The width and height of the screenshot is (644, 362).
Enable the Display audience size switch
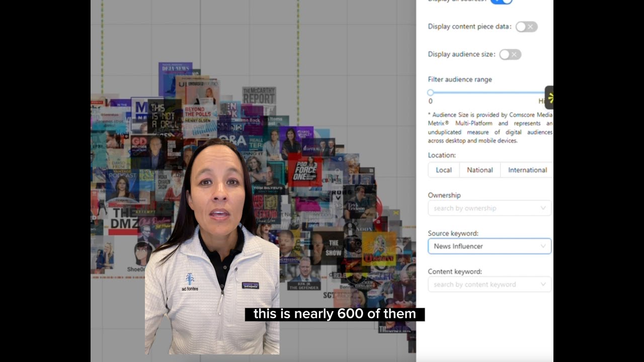click(x=510, y=54)
